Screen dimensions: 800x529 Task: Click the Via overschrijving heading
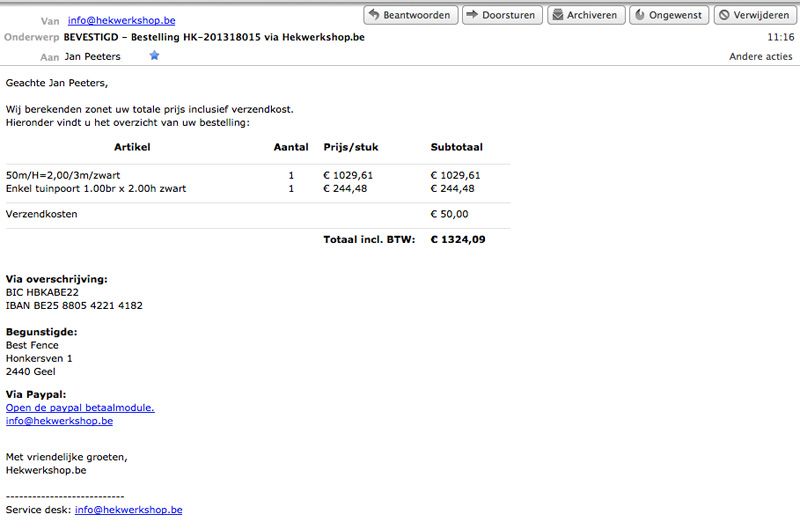coord(57,279)
